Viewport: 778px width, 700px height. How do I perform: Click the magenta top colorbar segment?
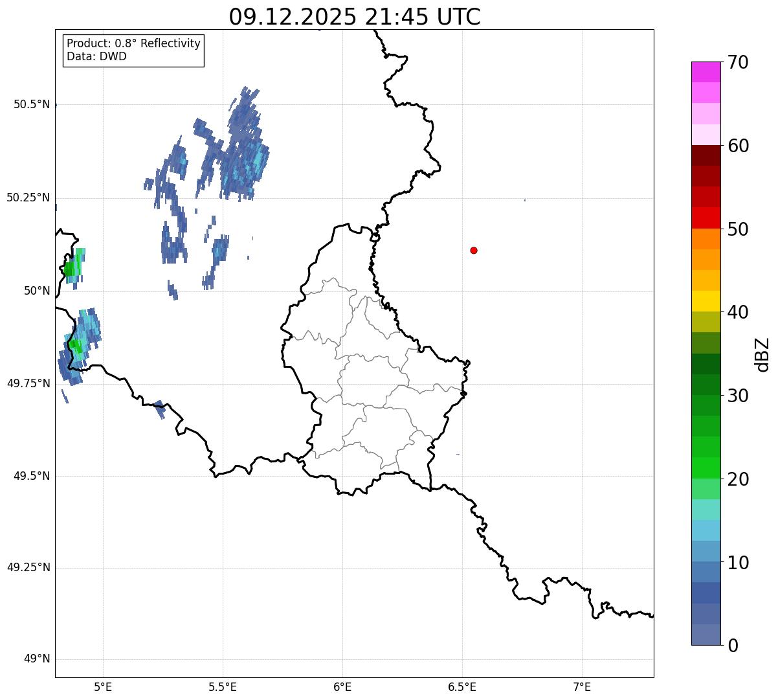(706, 72)
